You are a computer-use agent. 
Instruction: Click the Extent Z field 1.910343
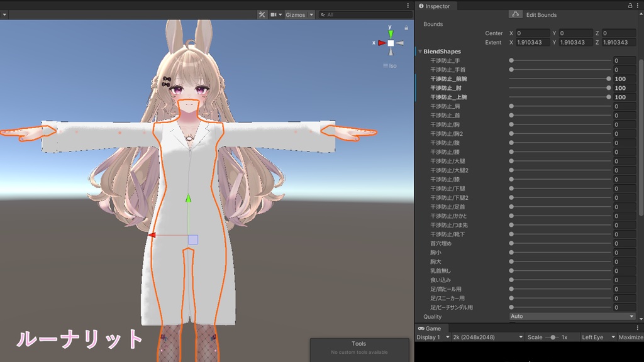[x=619, y=42]
